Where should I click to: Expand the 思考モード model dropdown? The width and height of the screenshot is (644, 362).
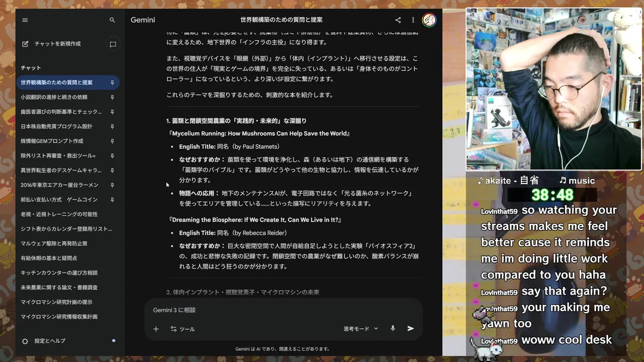(x=361, y=329)
